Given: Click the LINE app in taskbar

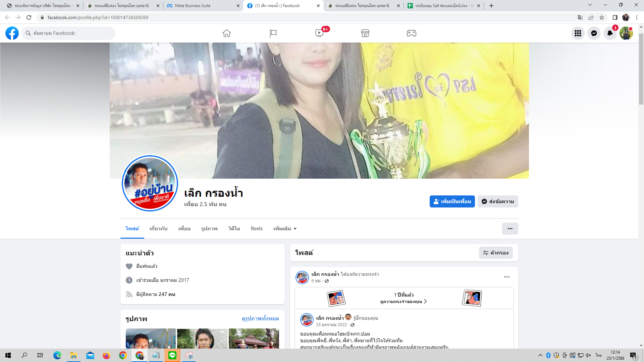Looking at the screenshot, I should click(x=172, y=355).
